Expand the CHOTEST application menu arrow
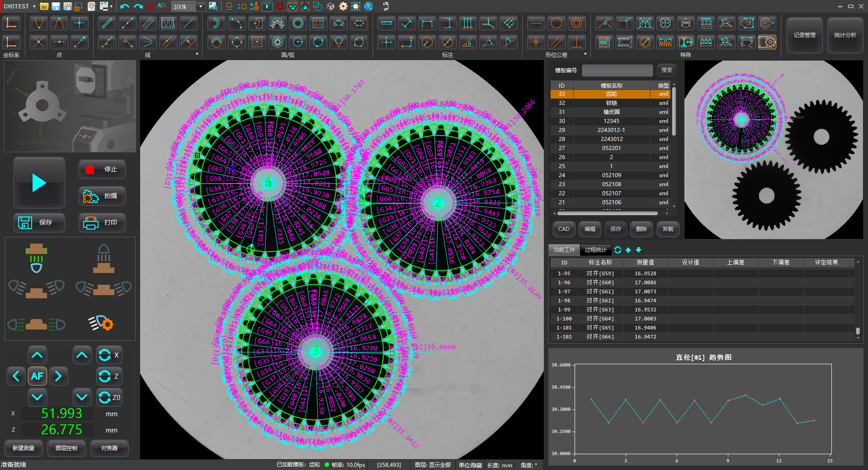Viewport: 868px width, 470px height. point(34,6)
